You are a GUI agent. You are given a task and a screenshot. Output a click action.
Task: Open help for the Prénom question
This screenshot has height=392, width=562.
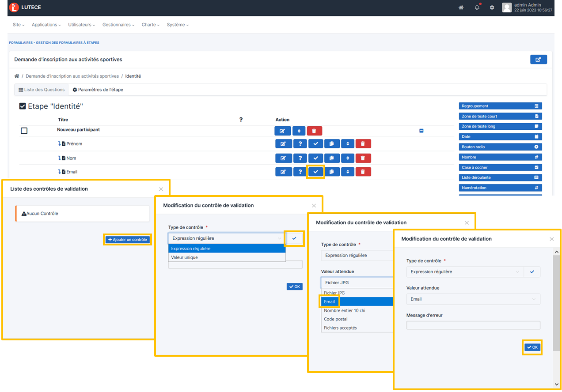(300, 143)
